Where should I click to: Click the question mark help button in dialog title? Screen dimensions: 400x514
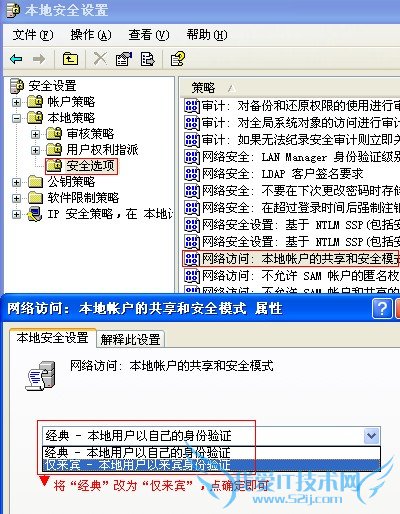click(x=382, y=308)
